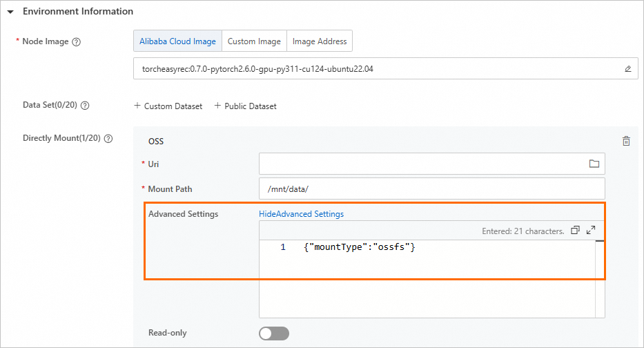Add a Custom Dataset
644x348 pixels.
pos(168,106)
